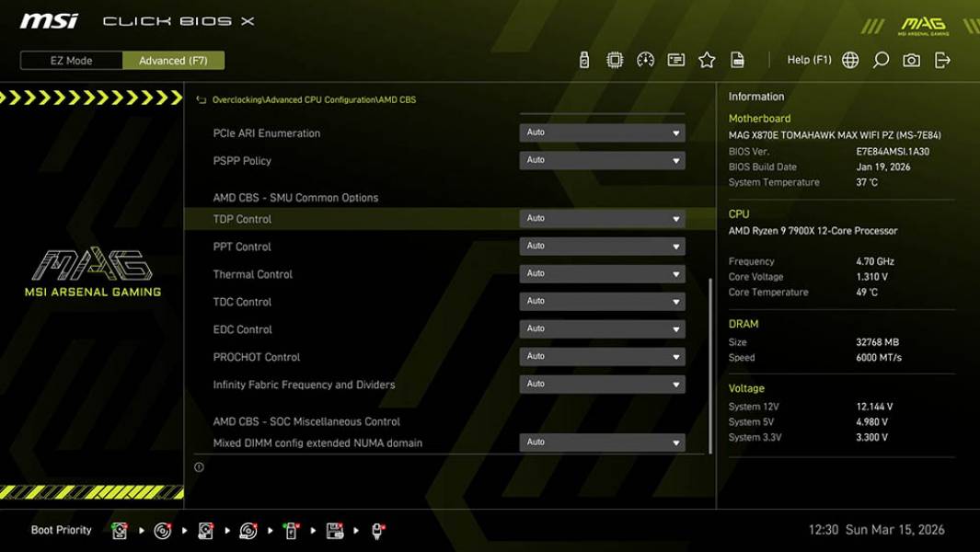The image size is (980, 552).
Task: Open the M-Flash USB utility icon
Action: [x=584, y=59]
